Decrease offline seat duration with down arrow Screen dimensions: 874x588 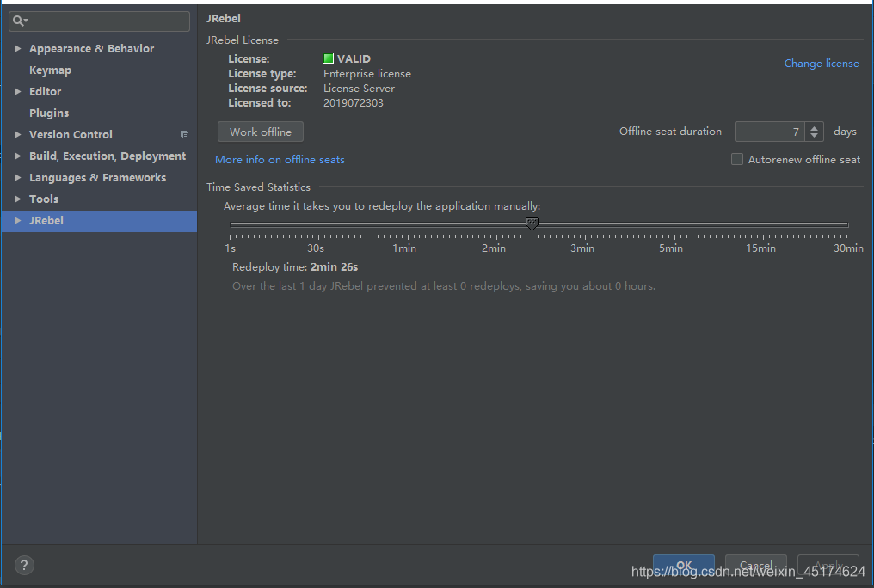click(815, 136)
